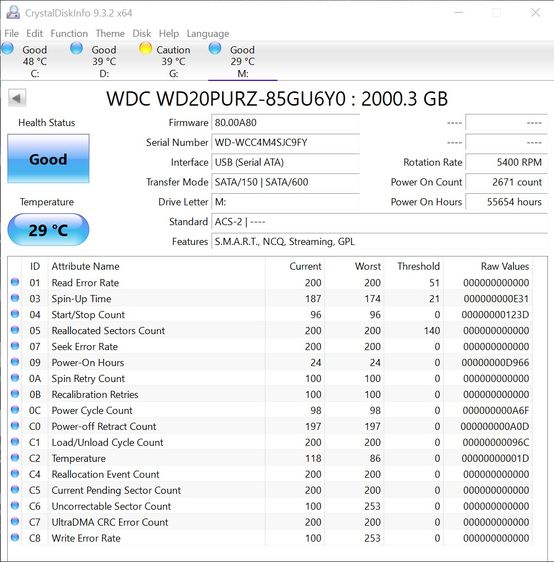This screenshot has width=554, height=562.
Task: Click the Standard field ACS-2
Action: 379,222
